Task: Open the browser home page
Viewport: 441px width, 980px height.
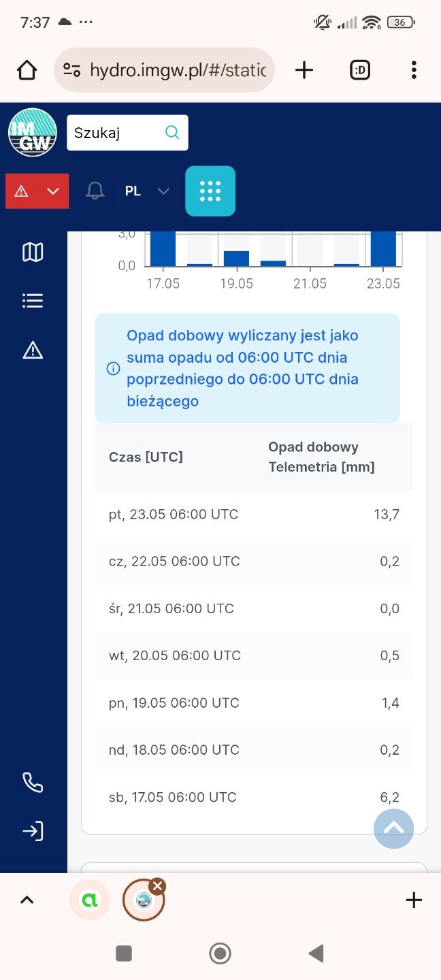Action: 27,70
